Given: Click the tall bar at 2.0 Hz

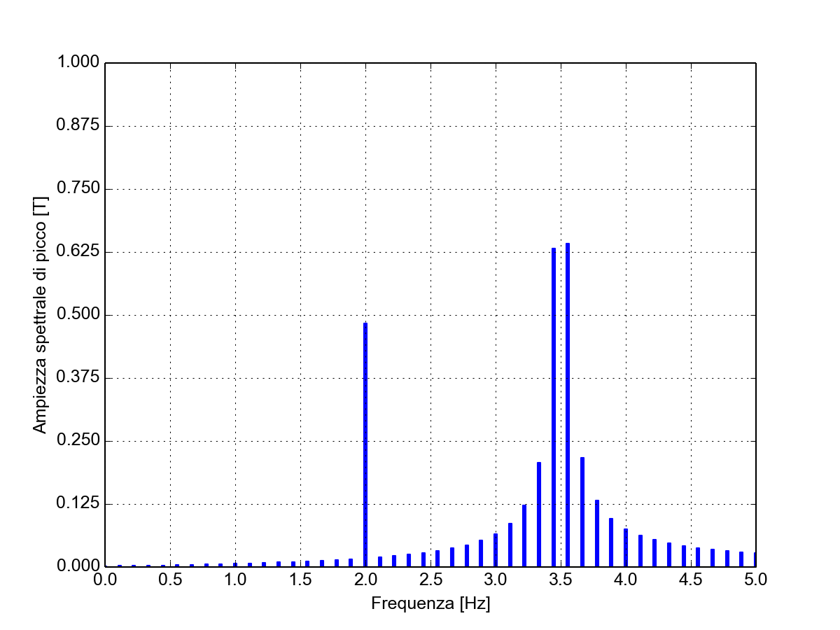Looking at the screenshot, I should tap(365, 444).
